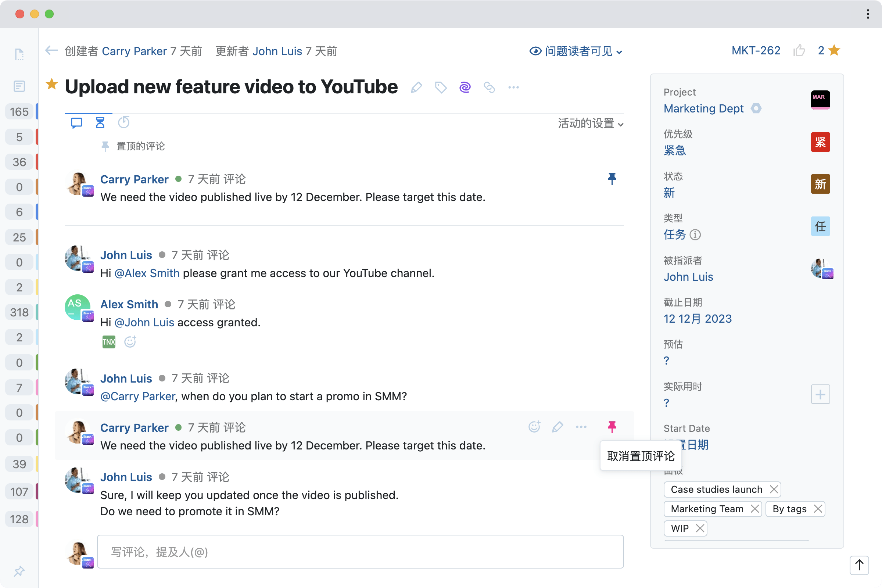This screenshot has height=588, width=882.
Task: Open the Marketing Dept project link
Action: click(x=704, y=108)
